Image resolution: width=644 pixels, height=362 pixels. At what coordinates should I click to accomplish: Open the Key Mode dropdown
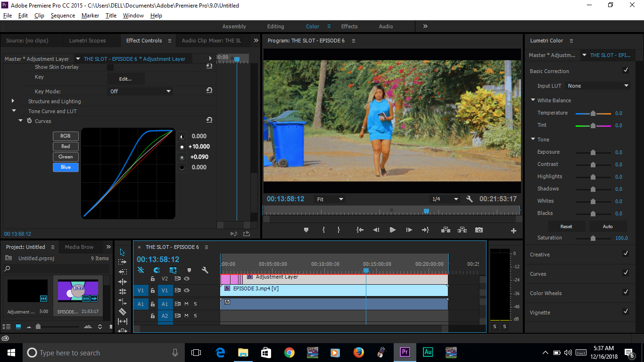[140, 91]
